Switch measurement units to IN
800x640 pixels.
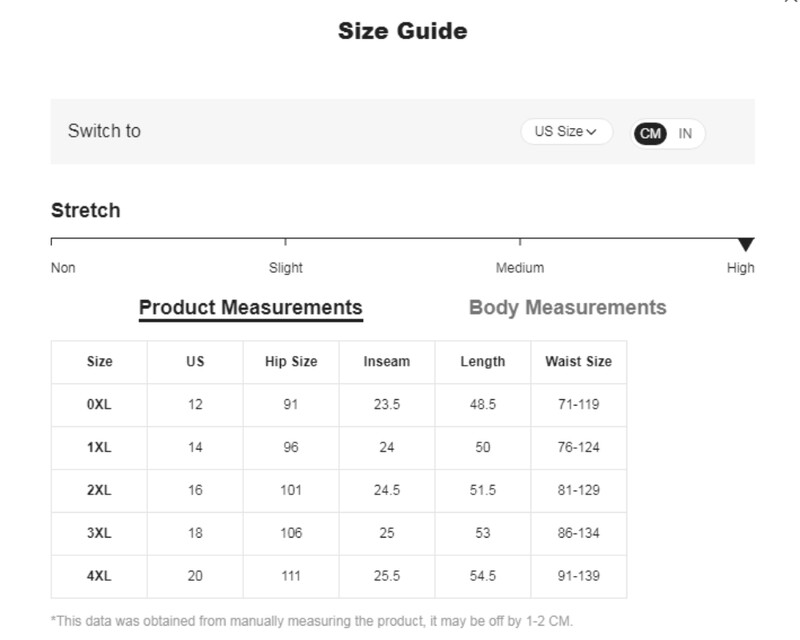(685, 133)
